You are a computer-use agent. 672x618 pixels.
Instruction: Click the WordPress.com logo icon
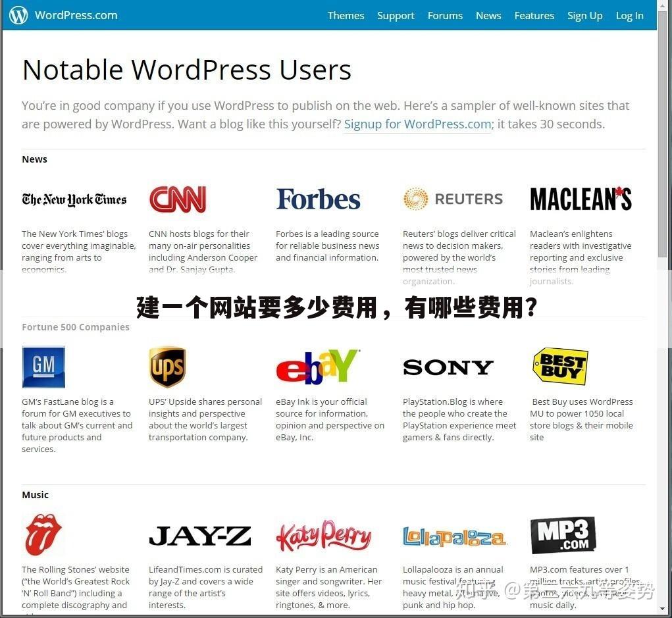(x=18, y=15)
